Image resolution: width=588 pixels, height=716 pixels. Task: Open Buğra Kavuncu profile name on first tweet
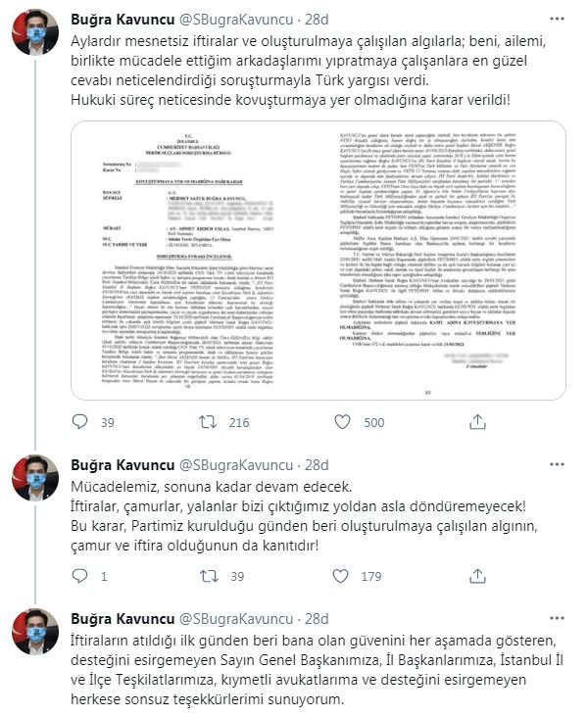(122, 20)
